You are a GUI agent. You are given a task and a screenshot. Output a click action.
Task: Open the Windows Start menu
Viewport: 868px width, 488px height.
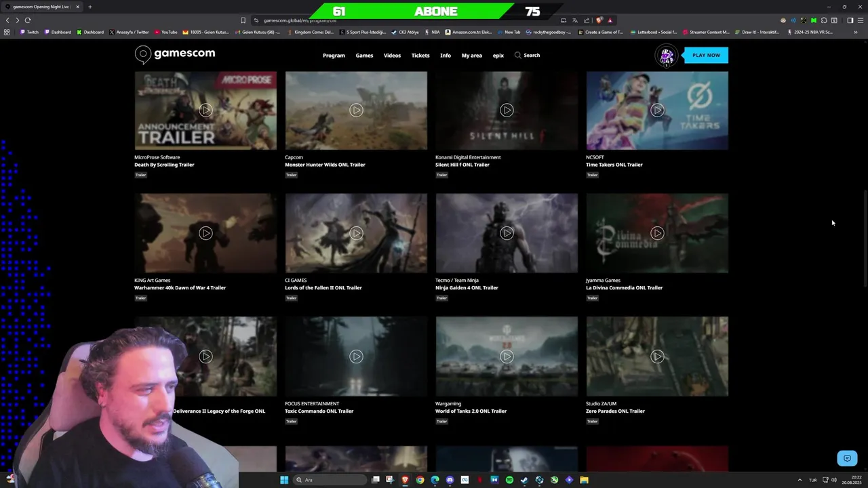[284, 480]
